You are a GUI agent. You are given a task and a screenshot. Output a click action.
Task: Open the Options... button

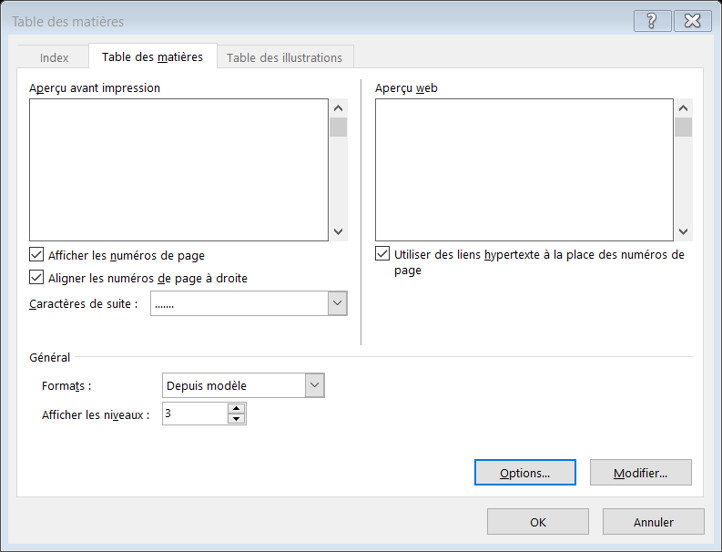click(x=525, y=472)
